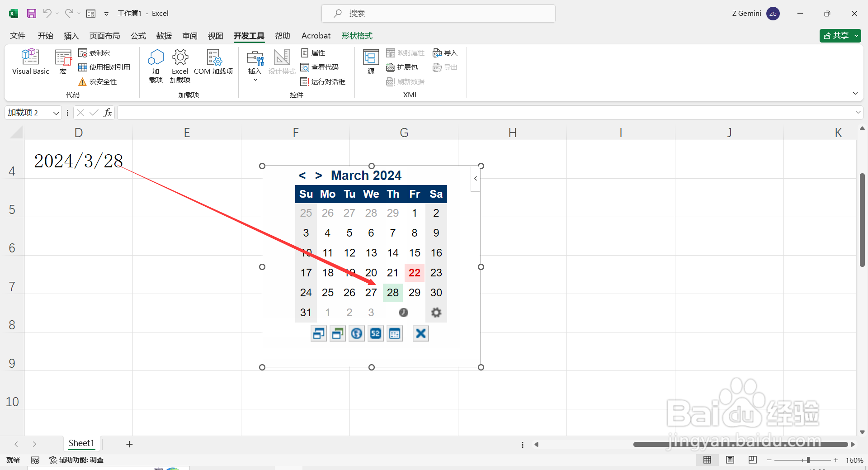
Task: Go to previous month in calendar
Action: point(302,176)
